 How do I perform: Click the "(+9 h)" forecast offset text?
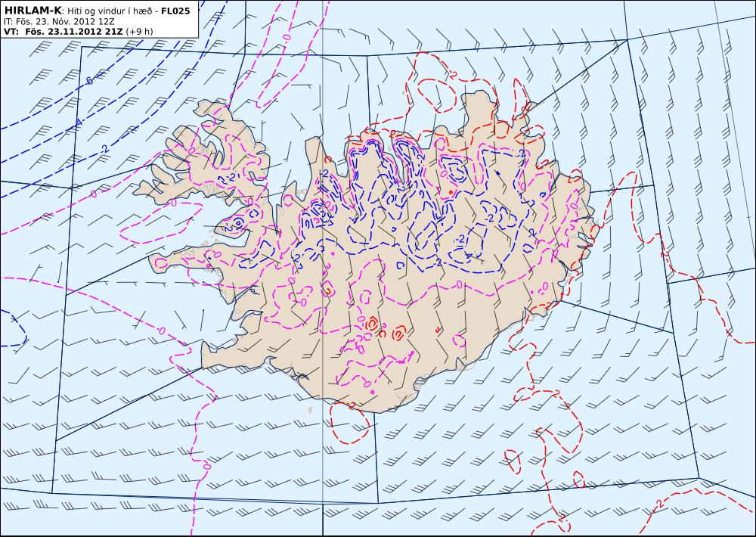click(x=139, y=32)
